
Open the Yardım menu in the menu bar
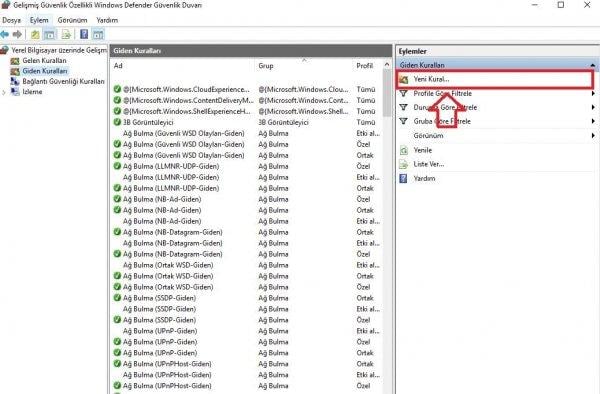[107, 20]
